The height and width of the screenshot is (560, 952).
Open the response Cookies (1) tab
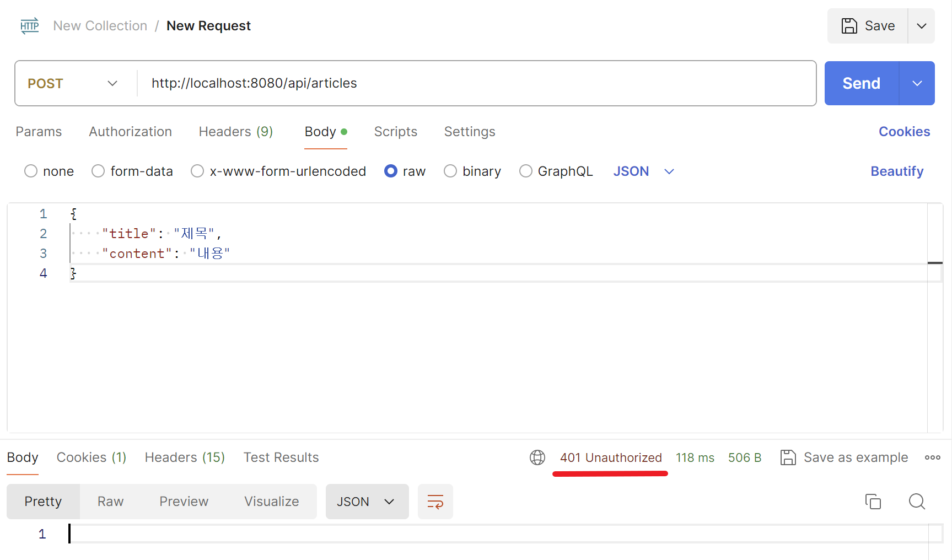pos(92,457)
